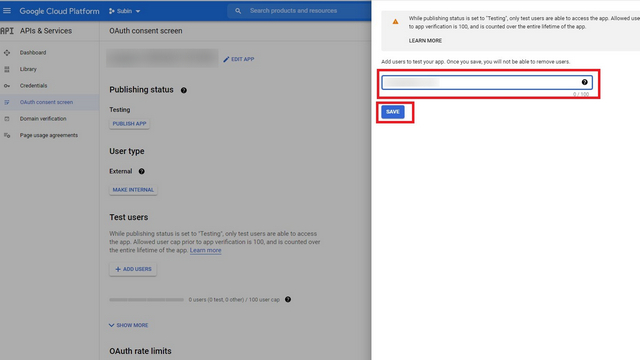This screenshot has height=360, width=640.
Task: Click the user cap progress bar
Action: [x=147, y=300]
